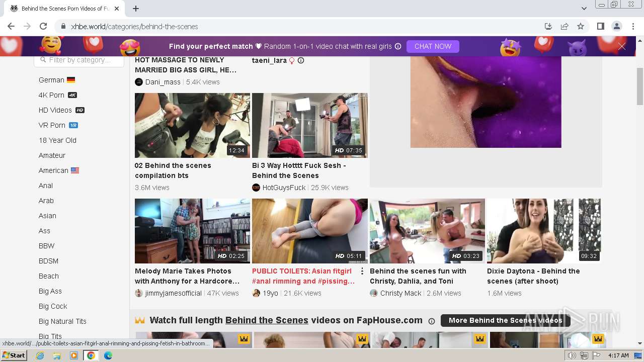This screenshot has width=644, height=362.
Task: Open the Beach category
Action: (x=49, y=276)
